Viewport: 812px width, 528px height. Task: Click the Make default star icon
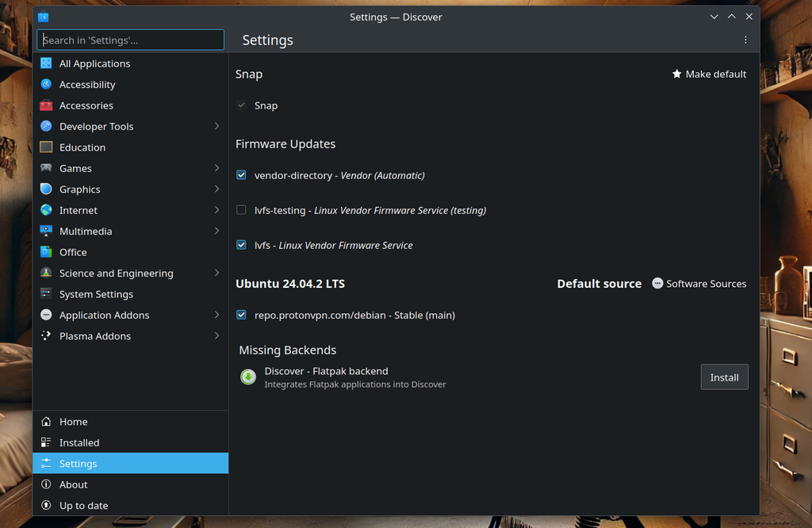point(677,74)
